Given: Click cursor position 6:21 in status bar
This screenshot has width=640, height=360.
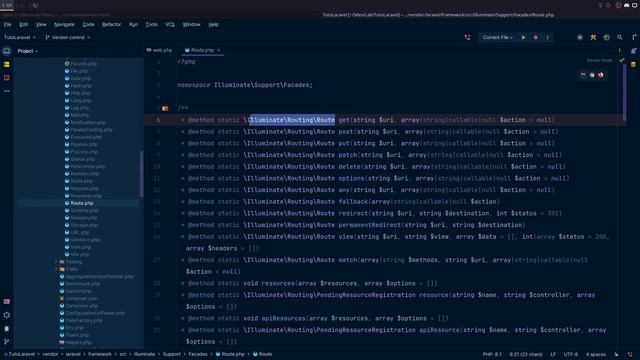Looking at the screenshot, I should [x=526, y=354].
